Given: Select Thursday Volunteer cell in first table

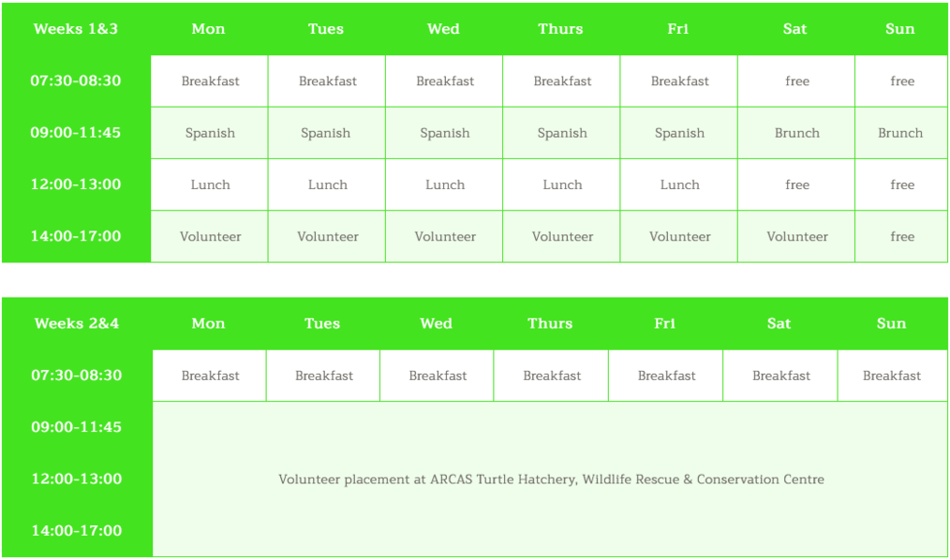Looking at the screenshot, I should pyautogui.click(x=561, y=237).
